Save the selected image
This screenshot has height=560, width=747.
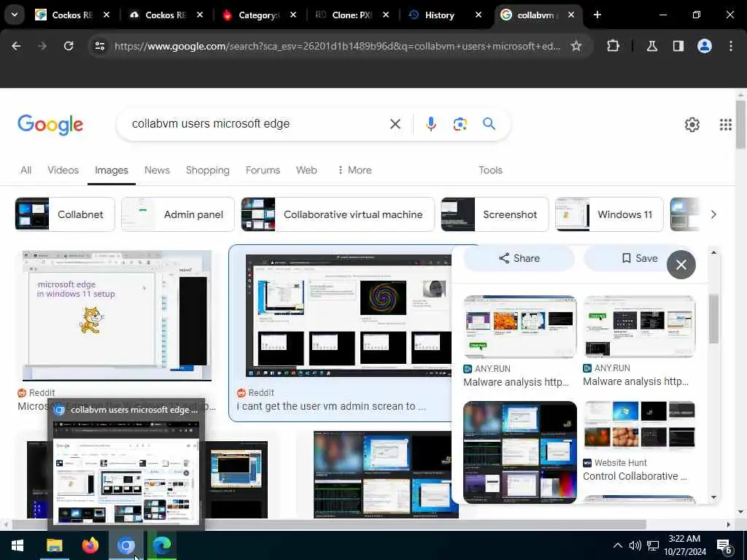coord(640,259)
